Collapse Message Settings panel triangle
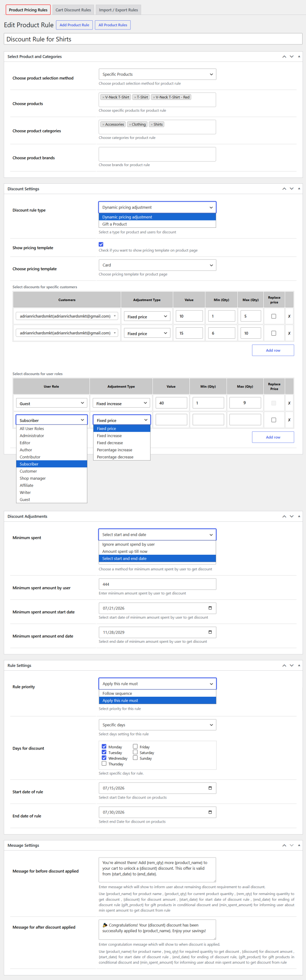Image resolution: width=306 pixels, height=980 pixels. tap(299, 845)
